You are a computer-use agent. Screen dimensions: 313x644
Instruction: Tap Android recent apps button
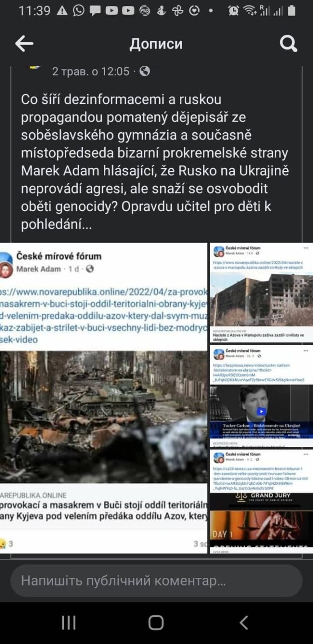pos(68,623)
